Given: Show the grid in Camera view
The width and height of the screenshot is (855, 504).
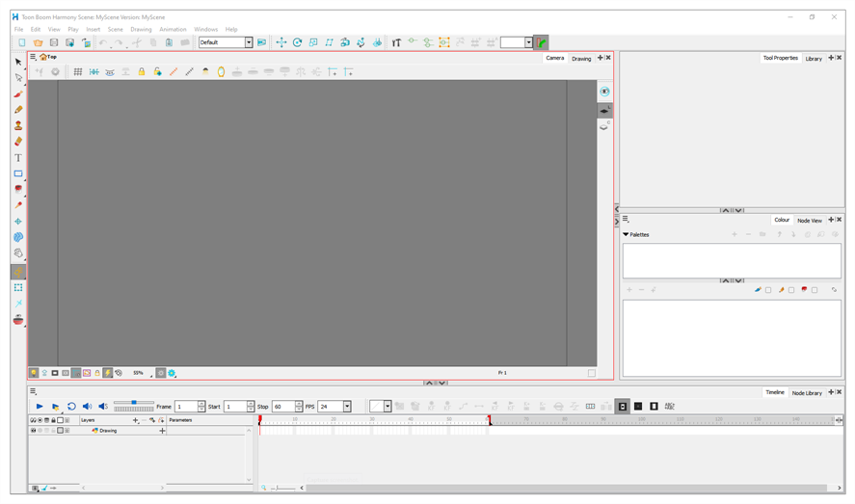Looking at the screenshot, I should [x=78, y=72].
